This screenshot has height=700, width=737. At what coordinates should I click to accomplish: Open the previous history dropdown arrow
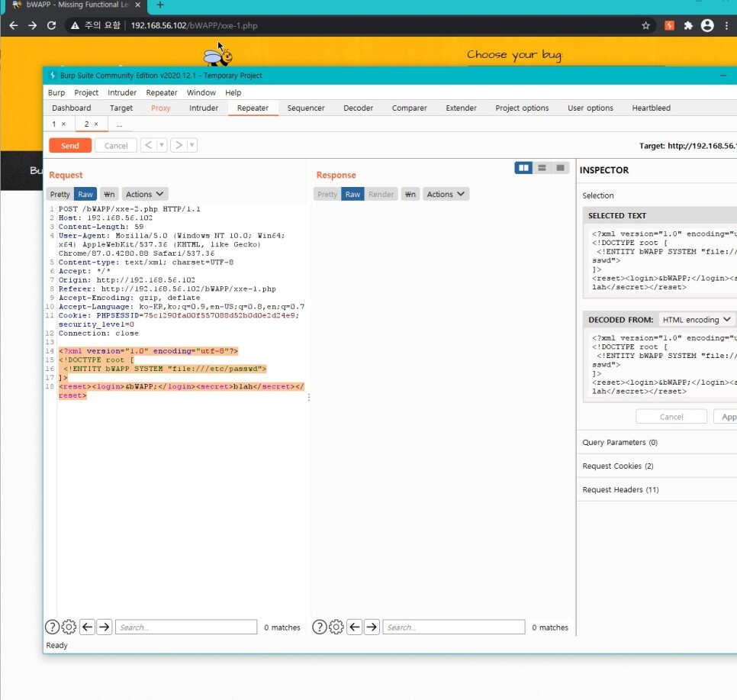pos(161,145)
